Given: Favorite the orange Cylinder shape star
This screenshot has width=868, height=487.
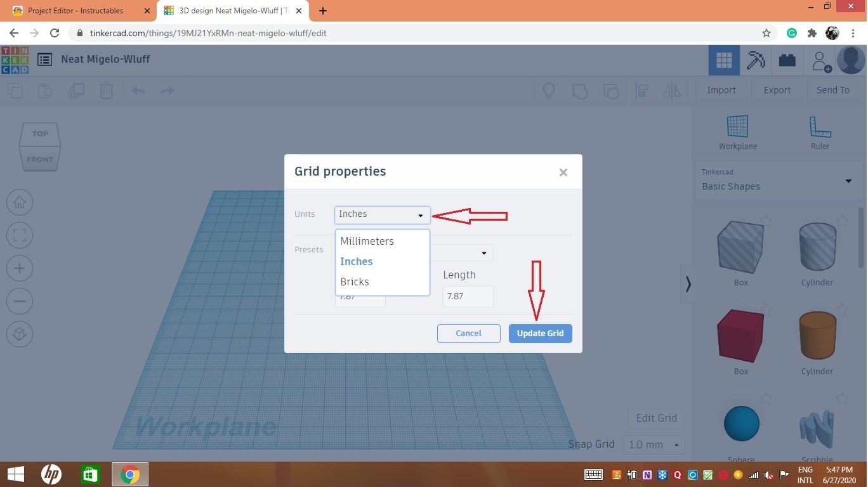Looking at the screenshot, I should (842, 310).
